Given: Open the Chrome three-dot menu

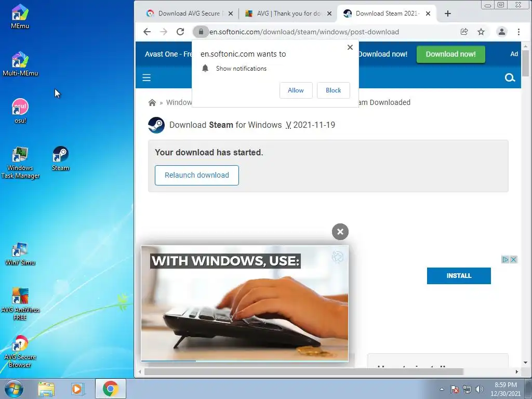Looking at the screenshot, I should tap(518, 32).
